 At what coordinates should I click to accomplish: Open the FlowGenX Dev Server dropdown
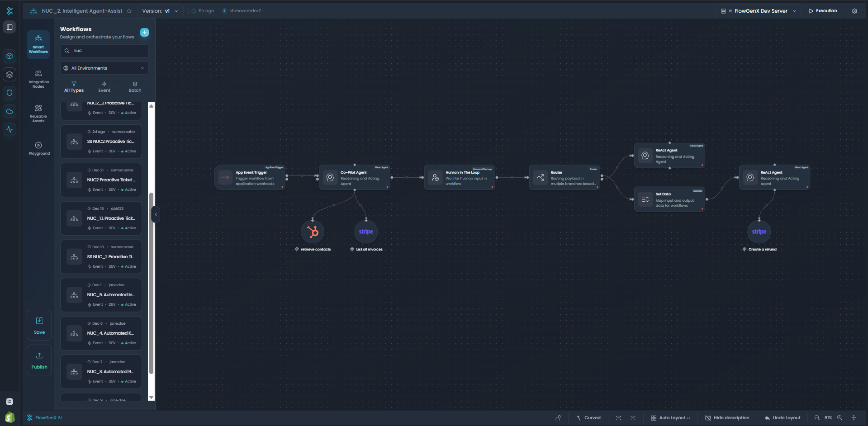(x=759, y=11)
